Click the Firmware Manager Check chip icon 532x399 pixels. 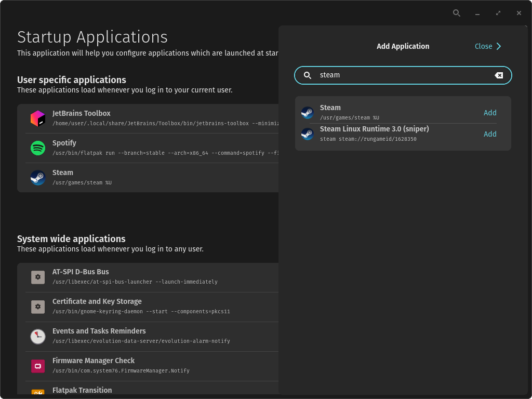(x=38, y=366)
